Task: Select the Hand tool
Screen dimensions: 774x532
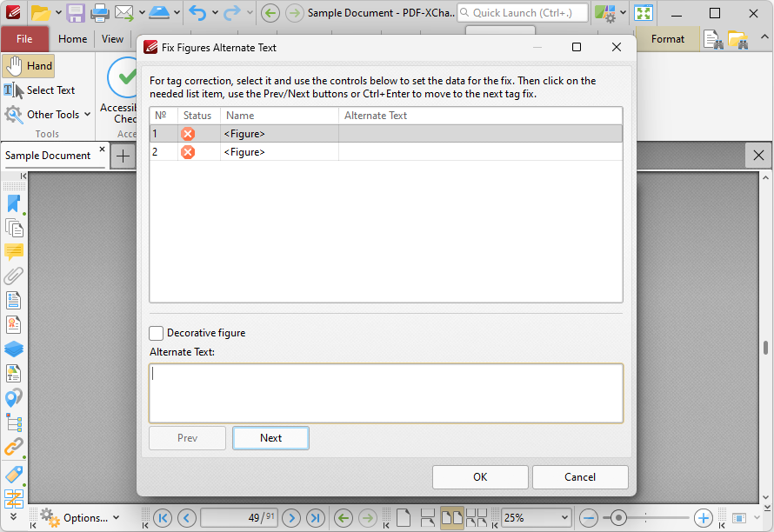Action: [x=28, y=65]
